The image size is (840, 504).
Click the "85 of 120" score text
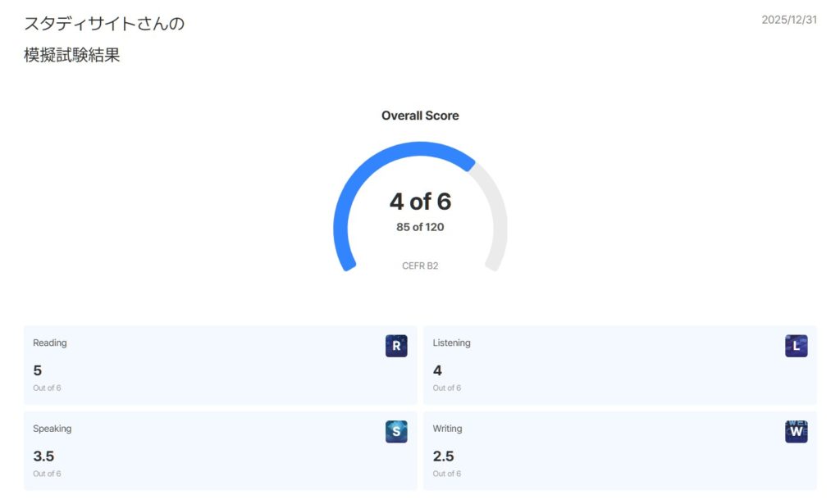click(x=420, y=227)
